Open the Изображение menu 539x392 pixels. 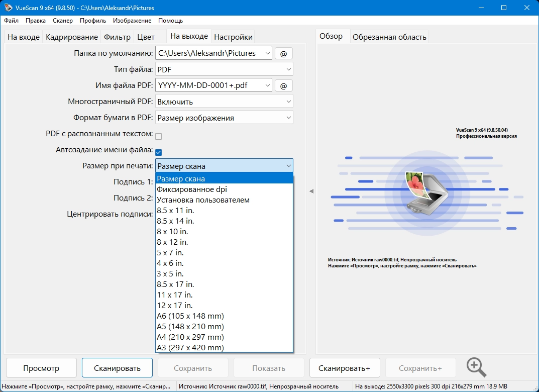[132, 21]
